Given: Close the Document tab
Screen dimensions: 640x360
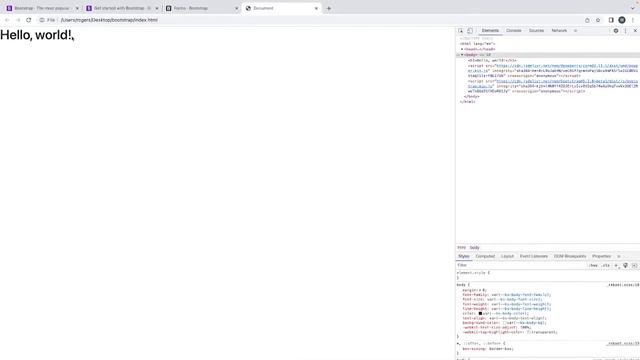Looking at the screenshot, I should coord(316,8).
